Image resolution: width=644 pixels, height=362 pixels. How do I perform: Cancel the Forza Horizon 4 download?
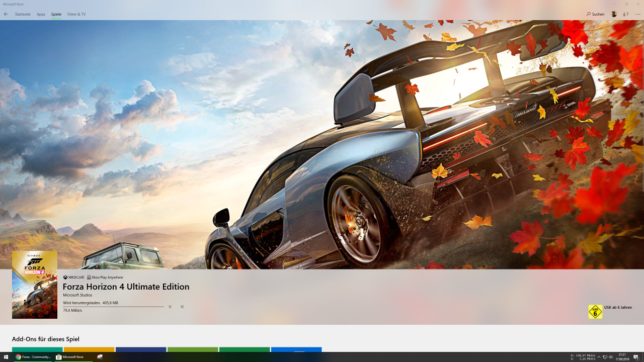pyautogui.click(x=182, y=306)
